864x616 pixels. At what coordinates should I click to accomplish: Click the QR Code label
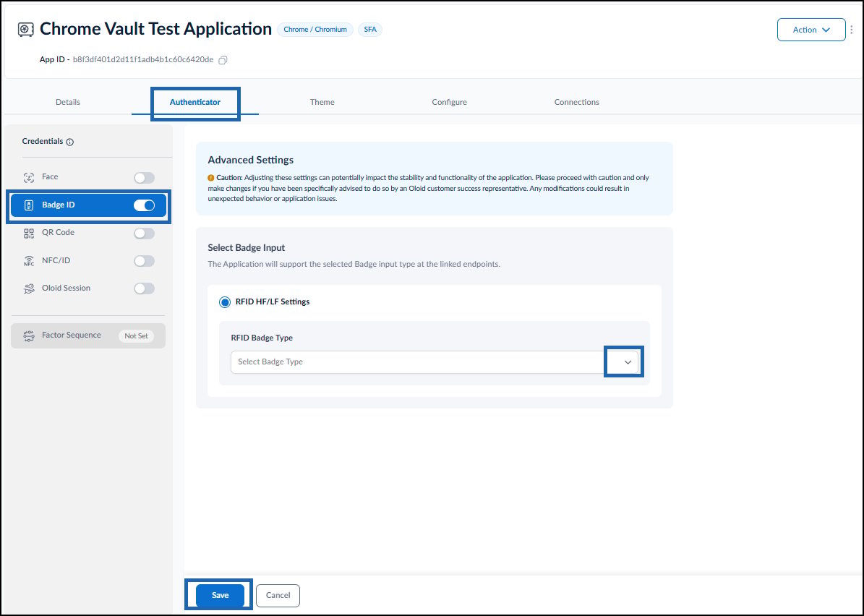(x=58, y=233)
